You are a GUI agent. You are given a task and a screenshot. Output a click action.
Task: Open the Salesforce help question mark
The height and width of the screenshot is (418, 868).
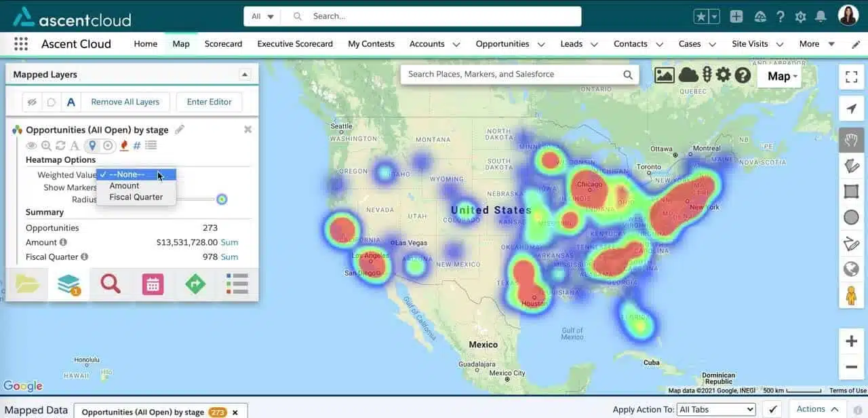point(781,16)
